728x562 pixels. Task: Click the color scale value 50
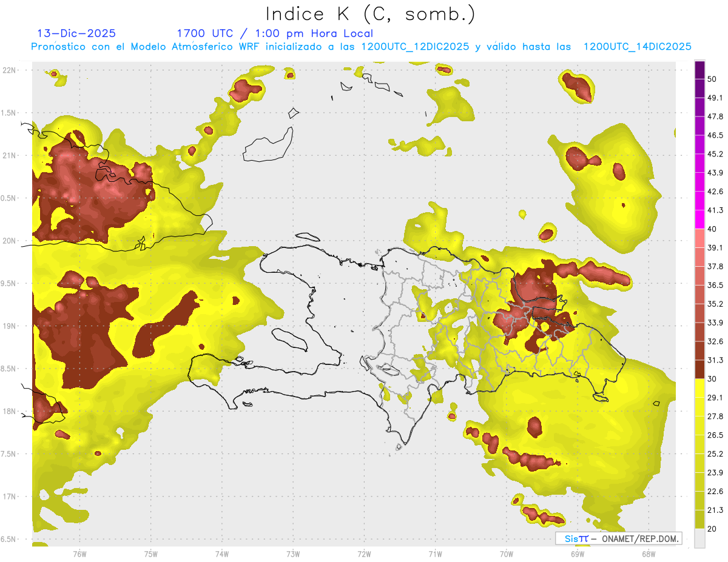point(712,79)
